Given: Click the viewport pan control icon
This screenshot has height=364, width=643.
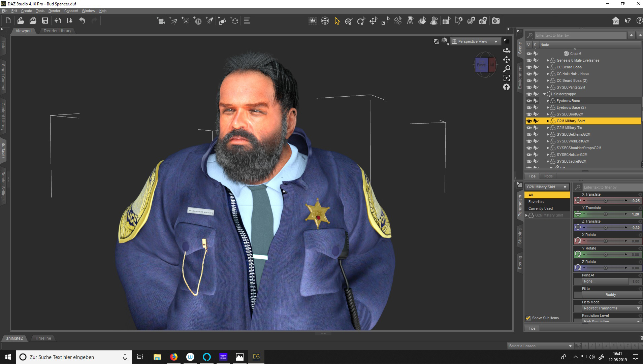Looking at the screenshot, I should [x=507, y=60].
